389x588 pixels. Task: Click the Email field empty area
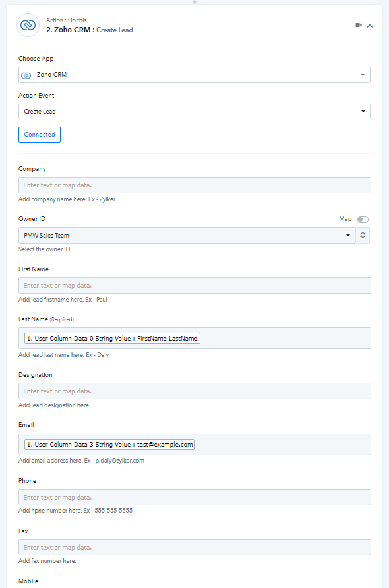pos(283,444)
